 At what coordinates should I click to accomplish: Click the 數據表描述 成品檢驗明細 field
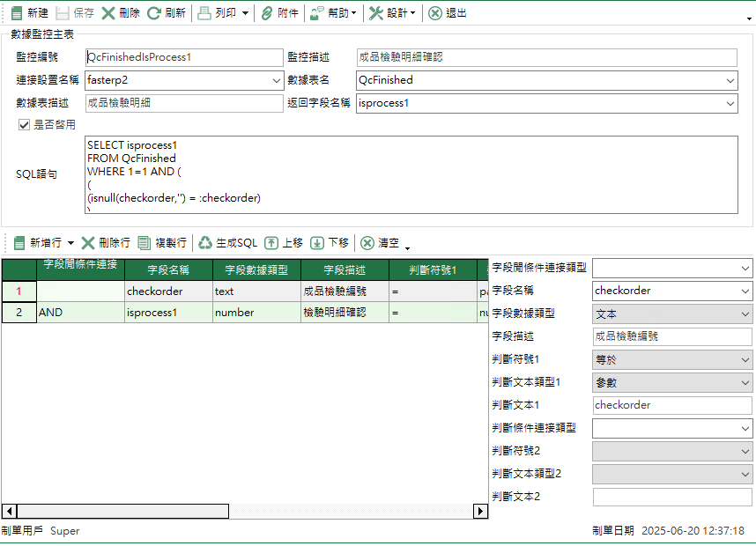[x=184, y=103]
